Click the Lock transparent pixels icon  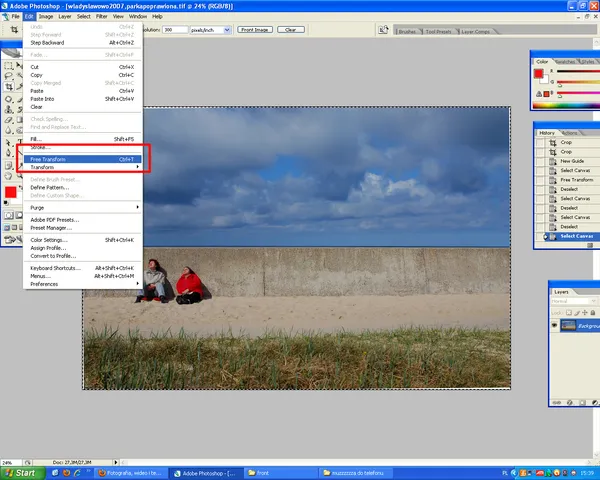click(569, 313)
